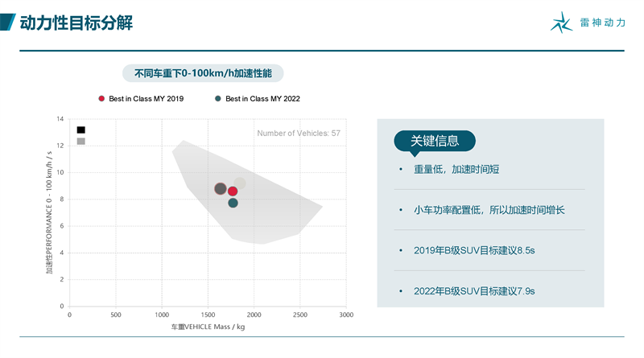Click the 雷神动力 star logo icon

(561, 23)
